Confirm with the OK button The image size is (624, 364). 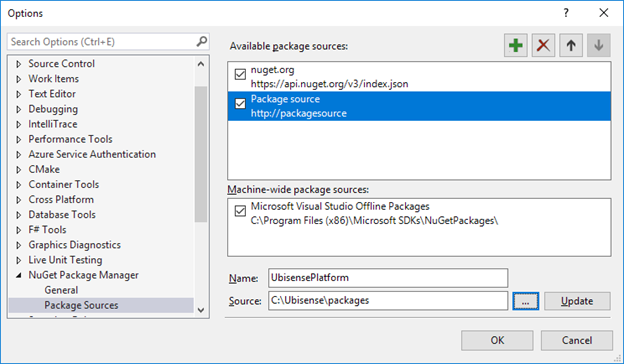497,341
